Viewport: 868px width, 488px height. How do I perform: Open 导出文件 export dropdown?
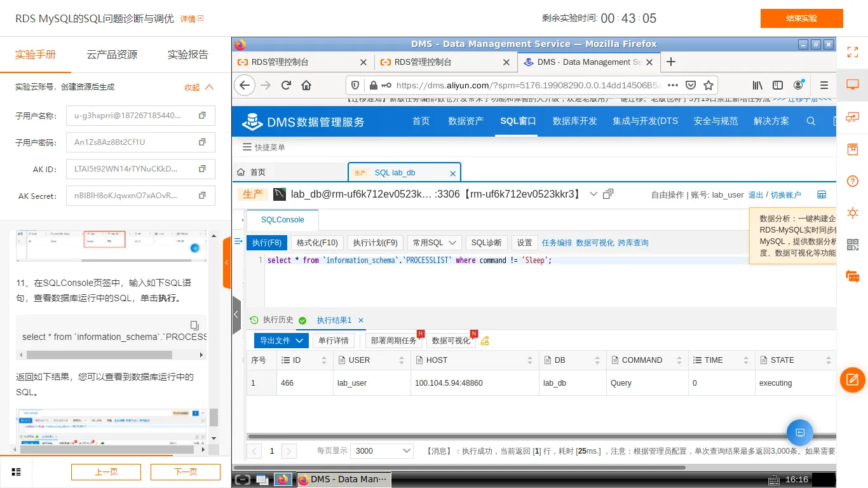tap(281, 341)
